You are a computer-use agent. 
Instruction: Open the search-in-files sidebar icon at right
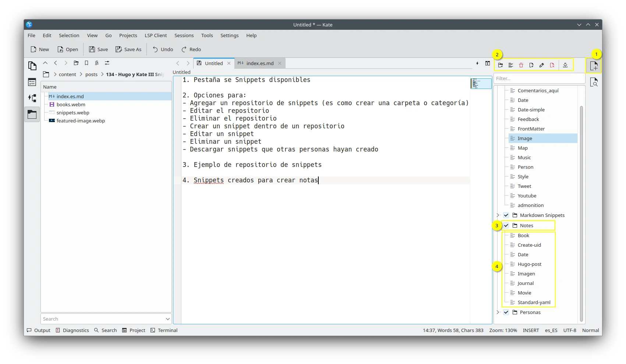click(594, 83)
